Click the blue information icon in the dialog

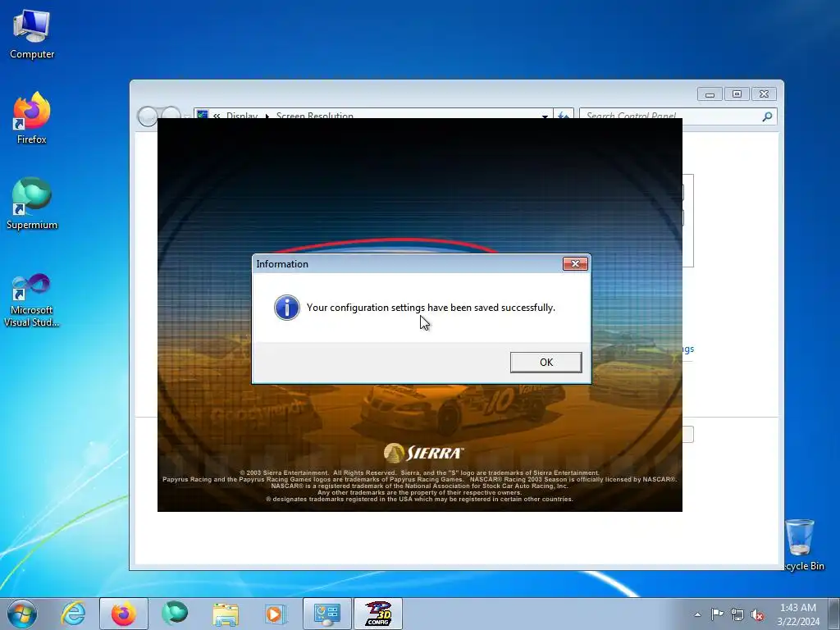pyautogui.click(x=286, y=308)
